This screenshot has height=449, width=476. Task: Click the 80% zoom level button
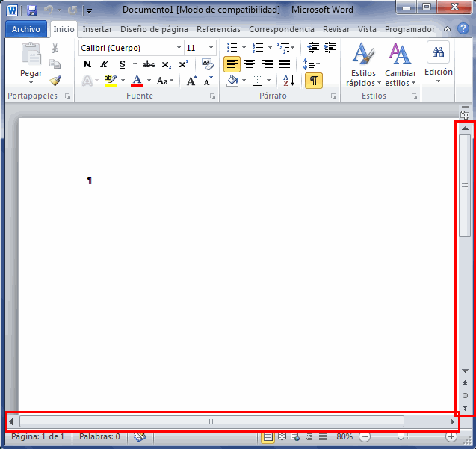[x=344, y=436]
